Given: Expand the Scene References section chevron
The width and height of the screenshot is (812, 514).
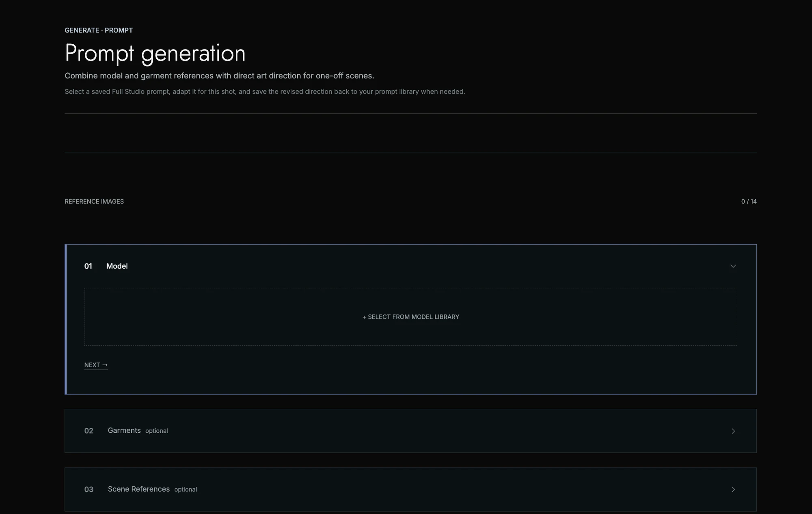Looking at the screenshot, I should pos(733,489).
